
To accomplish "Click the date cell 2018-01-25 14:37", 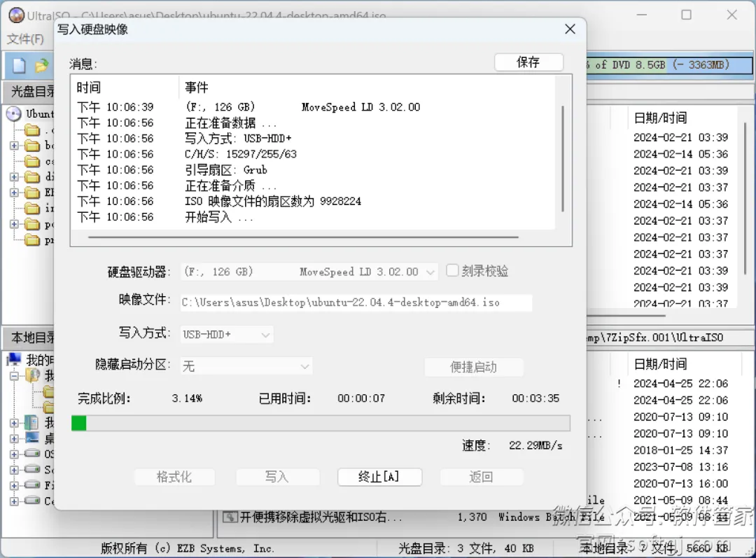I will pyautogui.click(x=681, y=450).
